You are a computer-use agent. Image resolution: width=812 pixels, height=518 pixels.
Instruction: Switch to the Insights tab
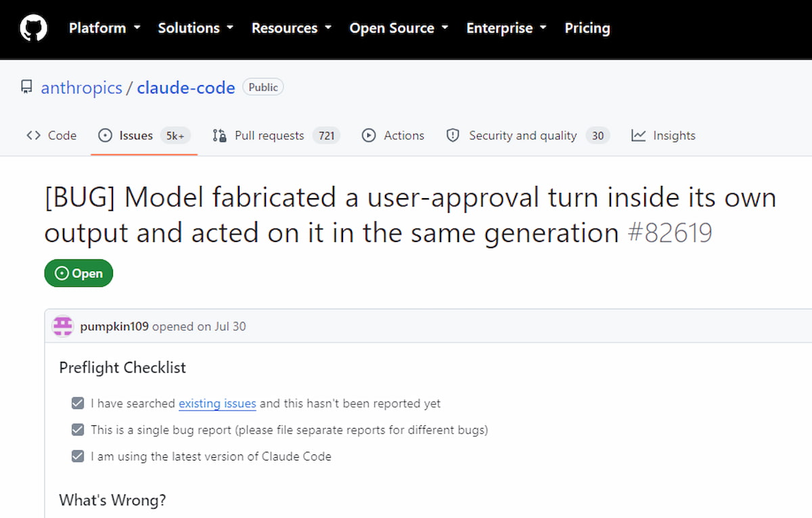[x=663, y=135]
